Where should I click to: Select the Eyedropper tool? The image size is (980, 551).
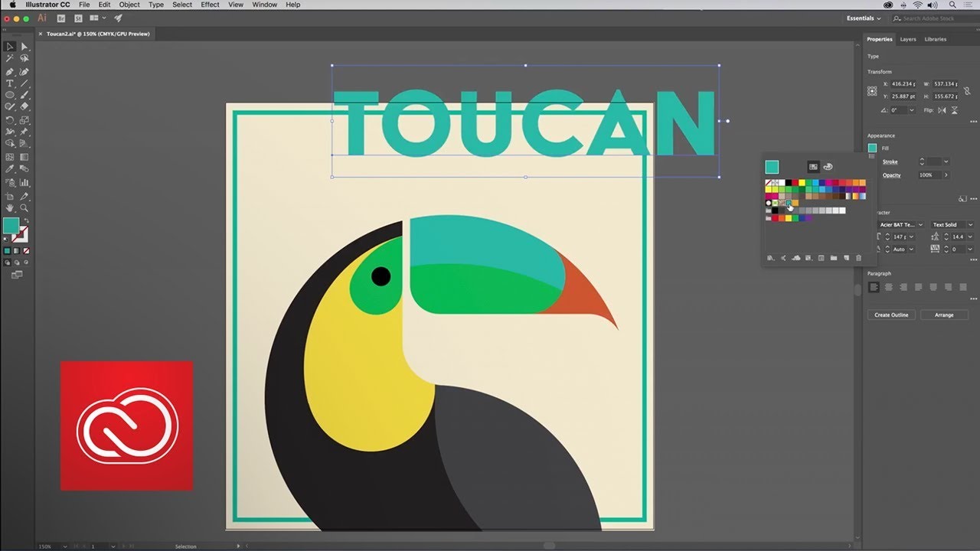(10, 168)
